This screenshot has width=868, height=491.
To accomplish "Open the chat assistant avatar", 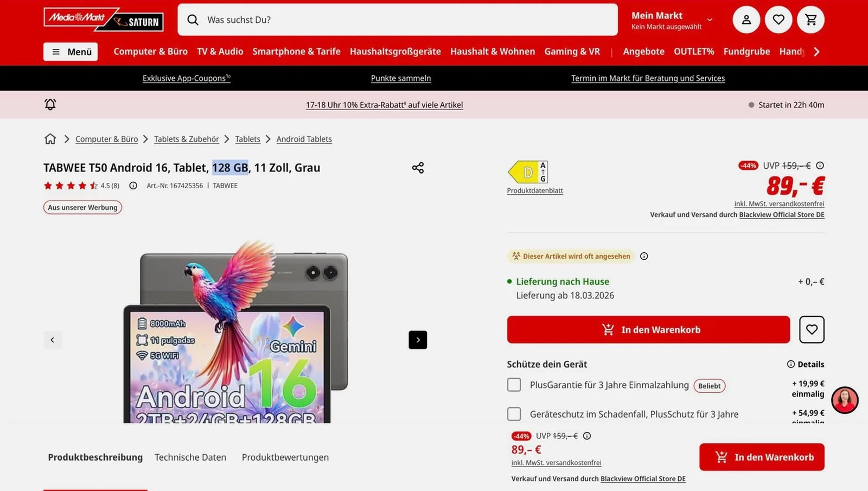I will [845, 400].
